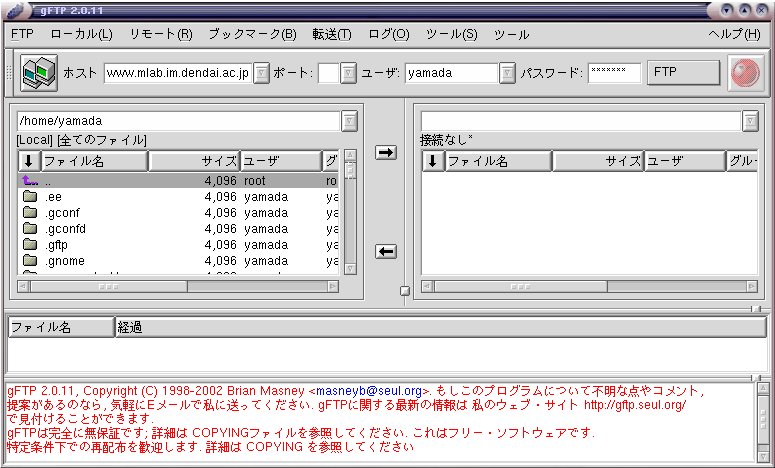Click the red stop button icon

[x=746, y=73]
